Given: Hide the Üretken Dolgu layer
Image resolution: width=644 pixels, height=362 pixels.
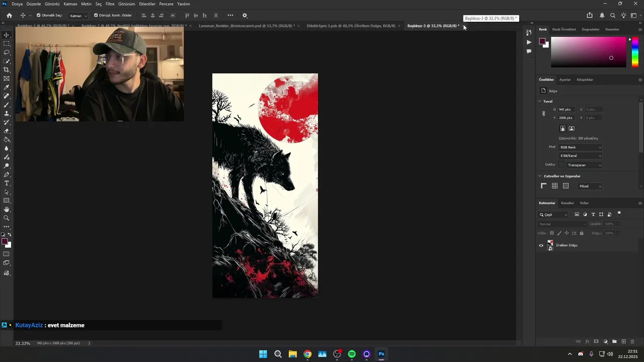Looking at the screenshot, I should pyautogui.click(x=541, y=245).
